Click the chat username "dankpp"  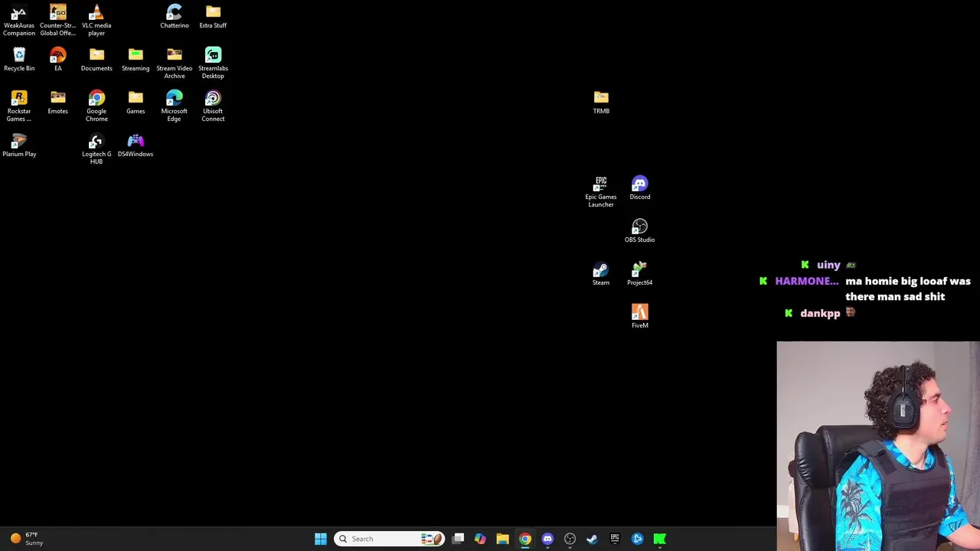pos(820,313)
